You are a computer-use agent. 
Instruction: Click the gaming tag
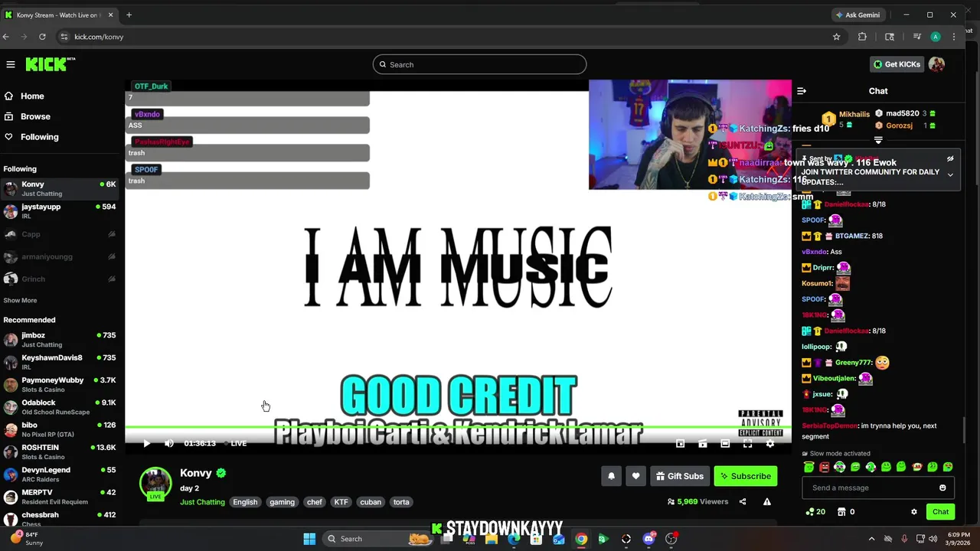(x=282, y=502)
